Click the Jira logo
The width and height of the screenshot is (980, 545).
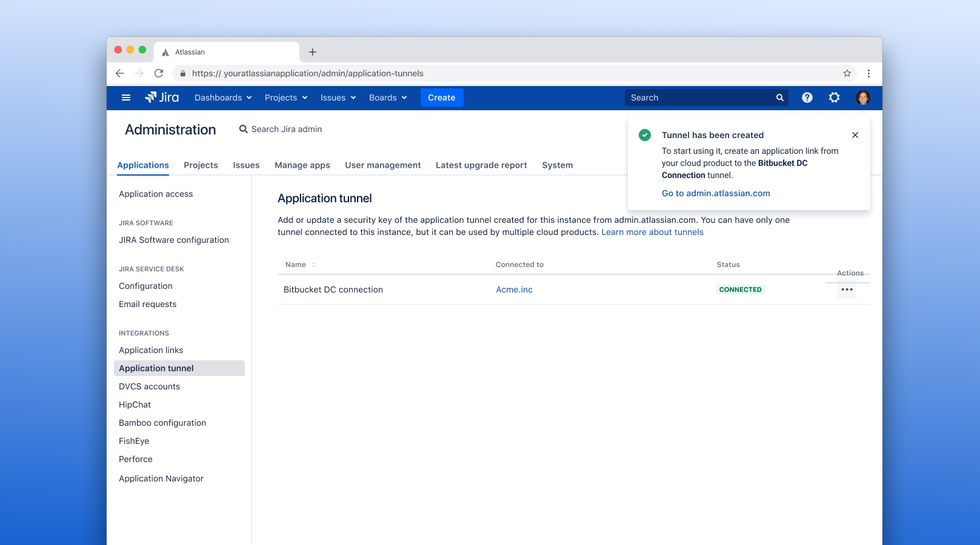click(x=162, y=97)
